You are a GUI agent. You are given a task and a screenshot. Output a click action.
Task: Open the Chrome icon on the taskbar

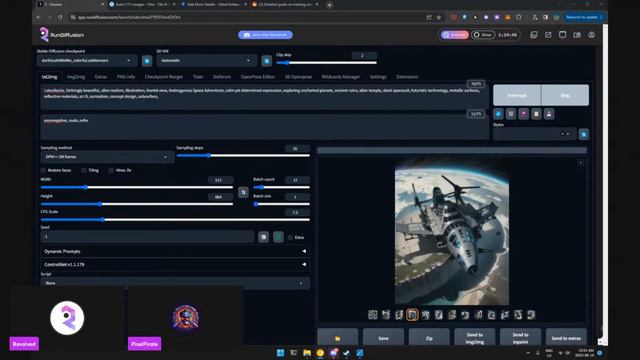(x=320, y=353)
